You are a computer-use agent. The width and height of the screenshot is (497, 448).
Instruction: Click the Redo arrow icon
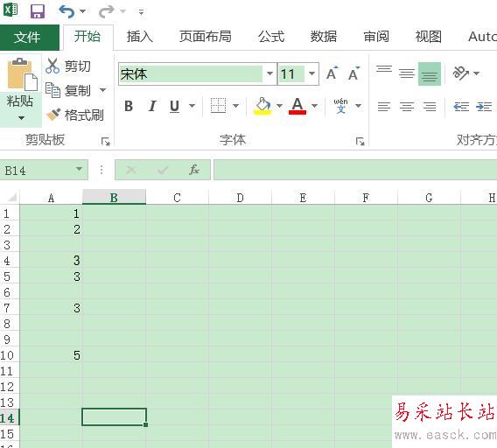pyautogui.click(x=106, y=11)
